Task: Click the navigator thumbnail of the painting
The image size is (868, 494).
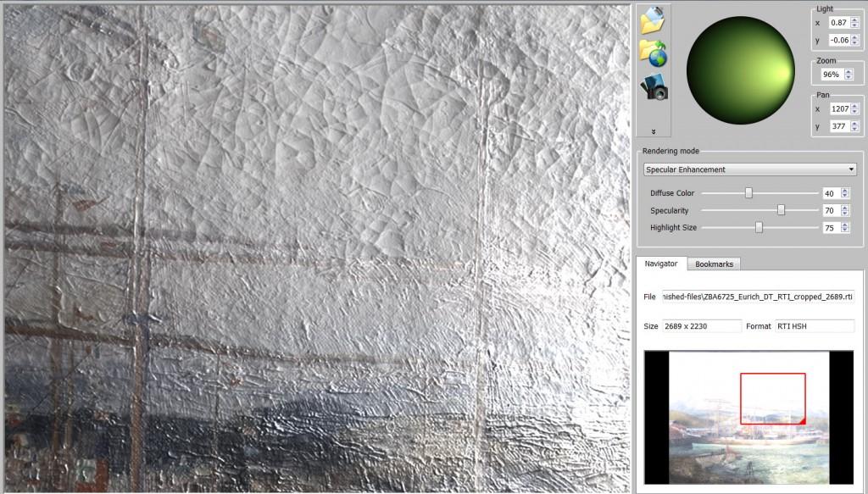Action: click(x=749, y=417)
